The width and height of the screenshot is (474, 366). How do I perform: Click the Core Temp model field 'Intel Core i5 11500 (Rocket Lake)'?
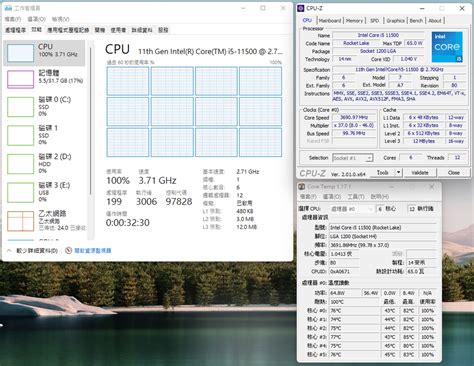coord(383,227)
